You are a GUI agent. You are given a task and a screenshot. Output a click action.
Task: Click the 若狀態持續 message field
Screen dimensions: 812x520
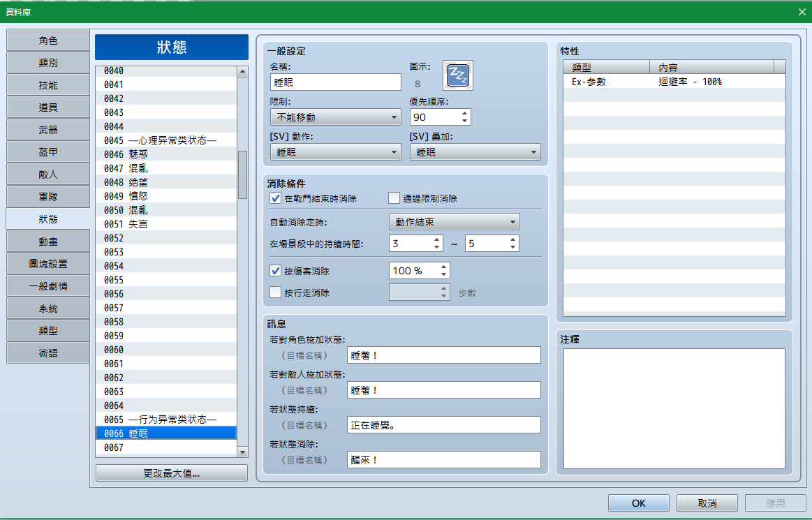(x=444, y=425)
